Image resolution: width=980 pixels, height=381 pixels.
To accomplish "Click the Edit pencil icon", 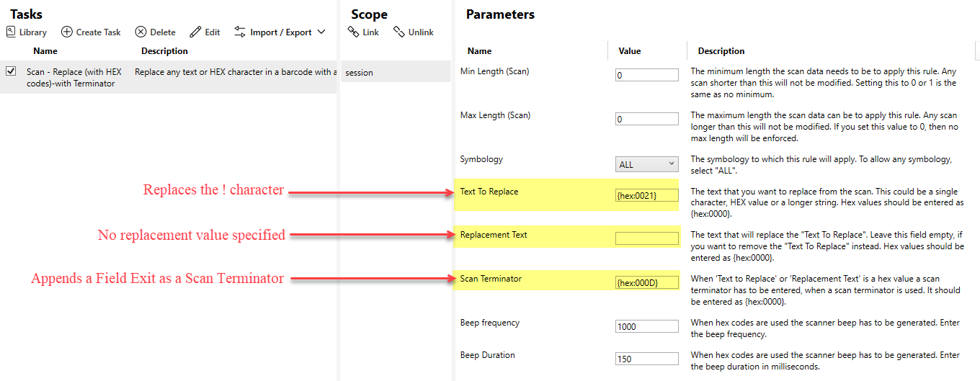I will tap(195, 32).
